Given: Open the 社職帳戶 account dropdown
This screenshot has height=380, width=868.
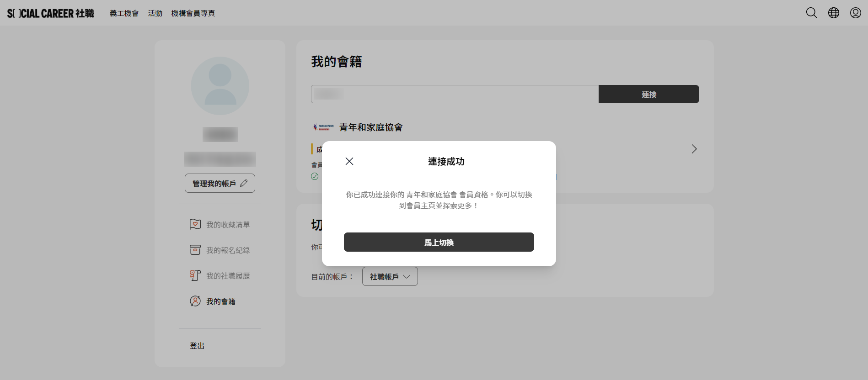Looking at the screenshot, I should (x=390, y=276).
